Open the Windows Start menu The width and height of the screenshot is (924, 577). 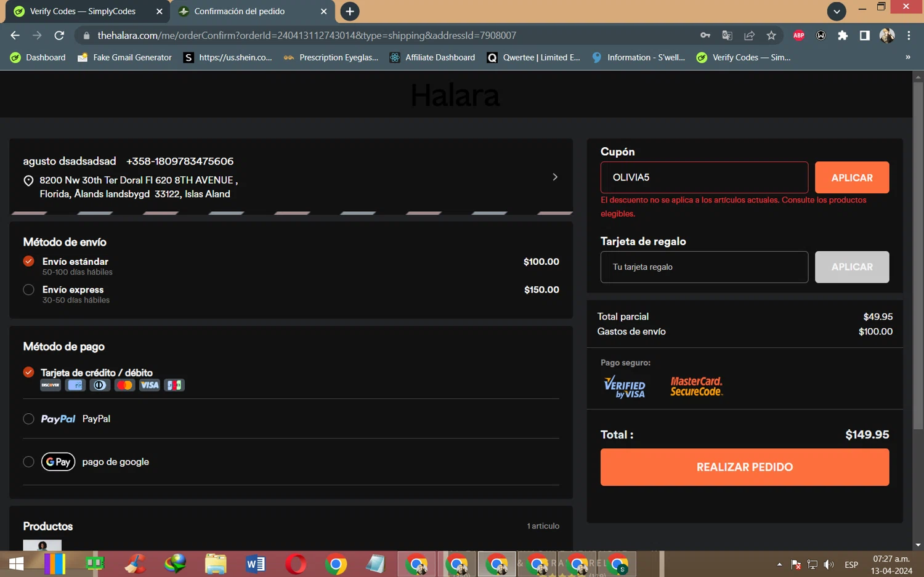[x=17, y=563]
